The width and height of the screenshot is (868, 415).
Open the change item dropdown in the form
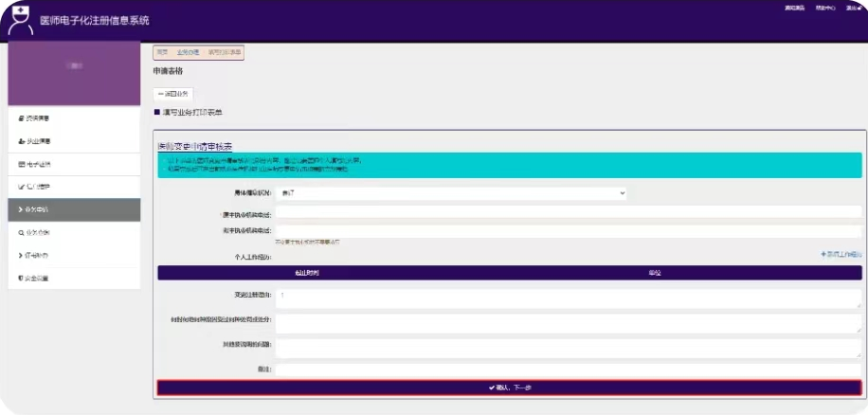coord(451,193)
